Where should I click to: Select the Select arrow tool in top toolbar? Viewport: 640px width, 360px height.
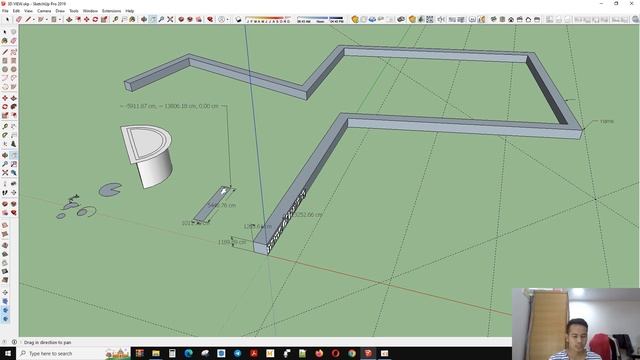coord(7,19)
